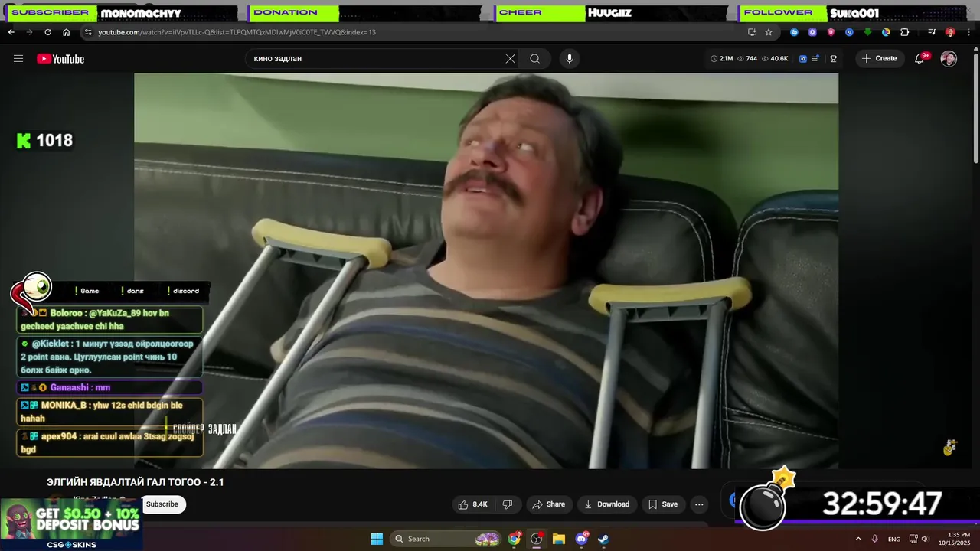Open Steam from the taskbar
Screen dimensions: 980x551
[603, 539]
